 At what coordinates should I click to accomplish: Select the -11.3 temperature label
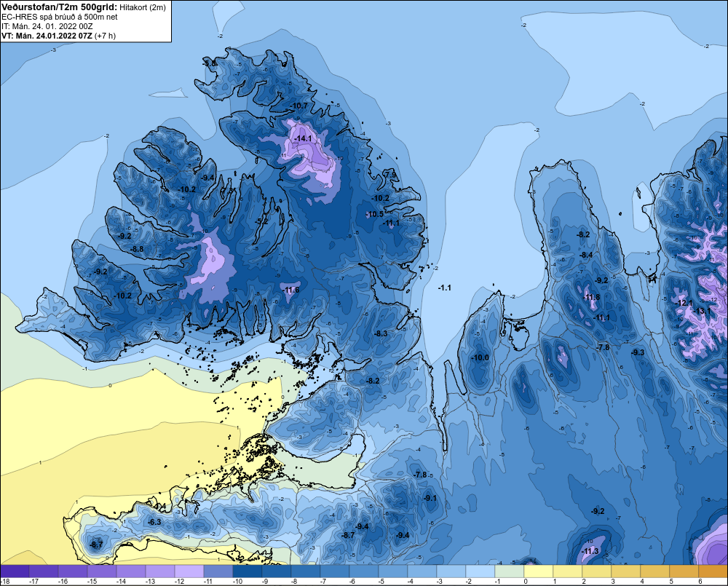point(590,551)
